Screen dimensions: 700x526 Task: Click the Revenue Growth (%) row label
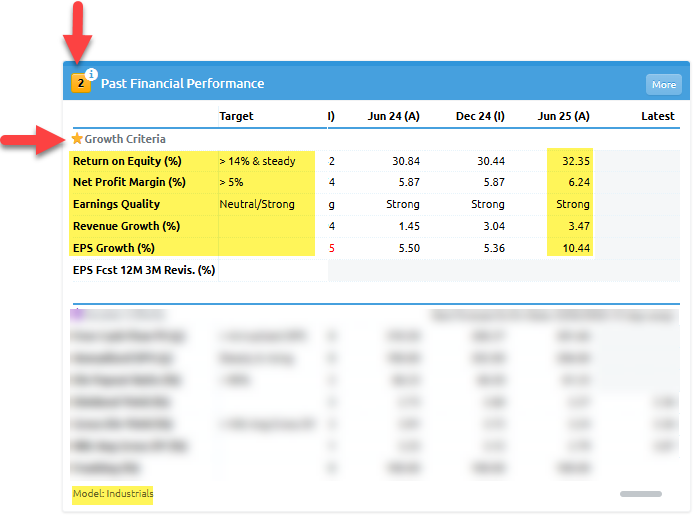pos(126,226)
